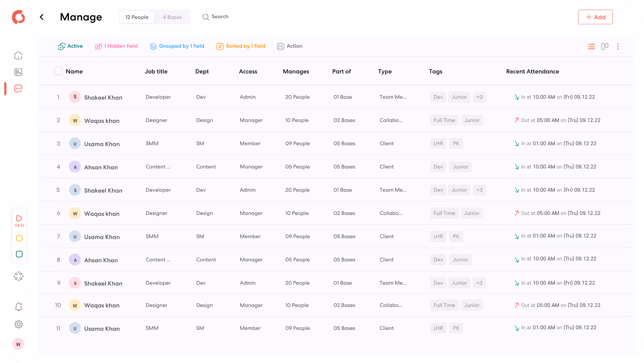Image resolution: width=644 pixels, height=363 pixels.
Task: Open the Action menu
Action: pos(290,46)
